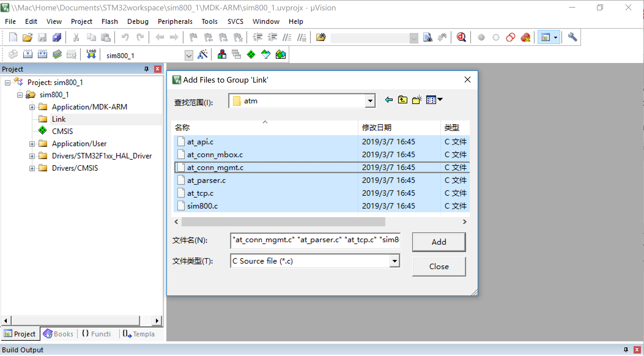Toggle the Project panel pin
The height and width of the screenshot is (356, 644).
[x=146, y=69]
